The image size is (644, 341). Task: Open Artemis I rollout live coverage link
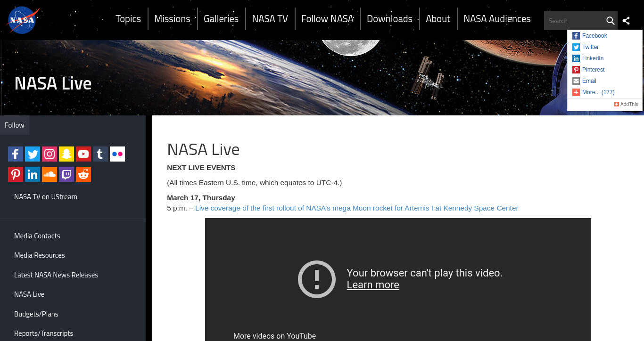(x=357, y=208)
